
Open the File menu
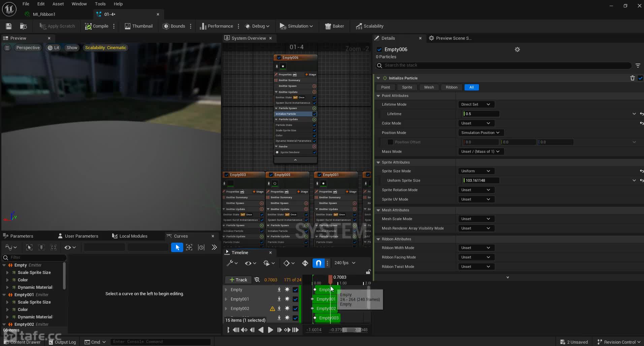tap(26, 4)
